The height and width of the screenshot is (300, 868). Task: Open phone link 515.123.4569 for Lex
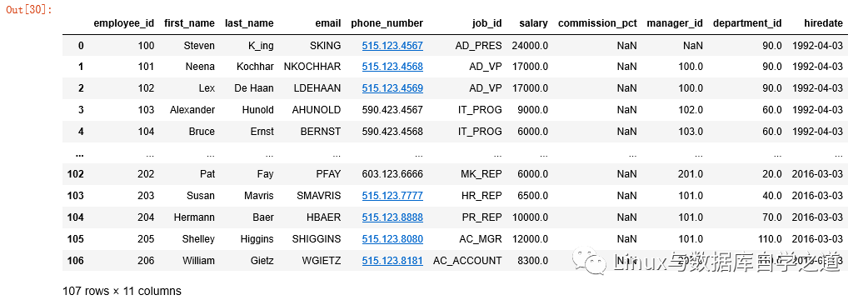coord(392,88)
